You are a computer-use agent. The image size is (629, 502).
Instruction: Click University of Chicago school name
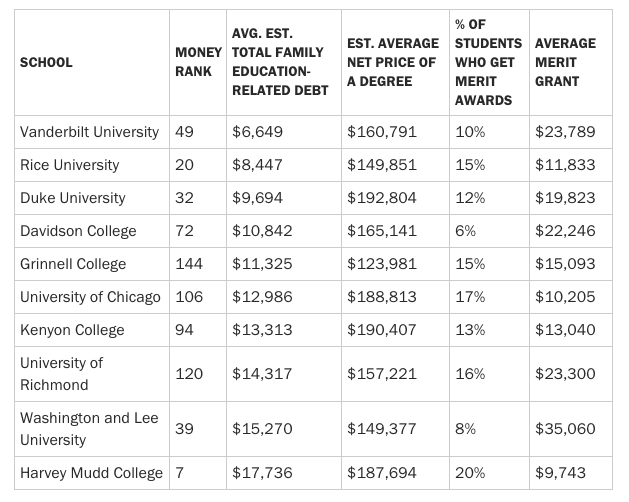[90, 297]
